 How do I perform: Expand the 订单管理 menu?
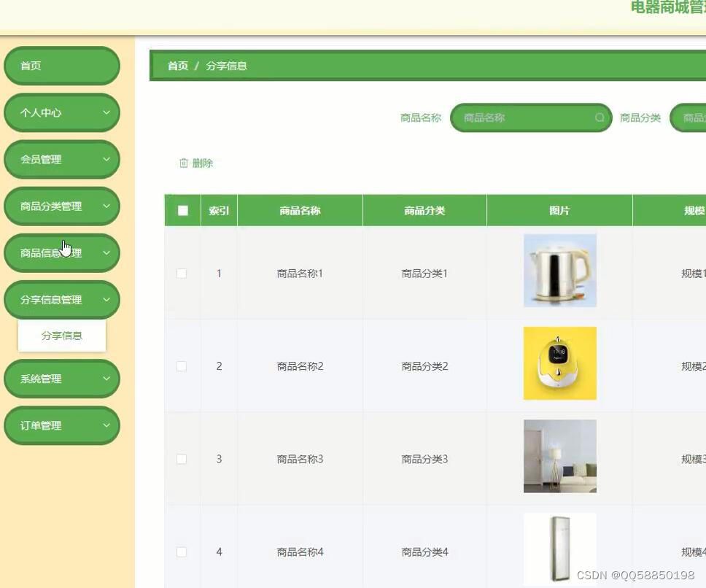coord(62,425)
